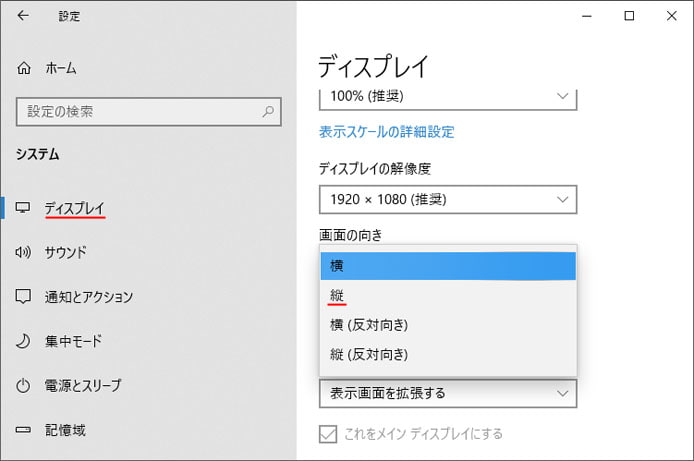Screen dimensions: 694x461
Task: Click the search magnifier icon
Action: (268, 111)
